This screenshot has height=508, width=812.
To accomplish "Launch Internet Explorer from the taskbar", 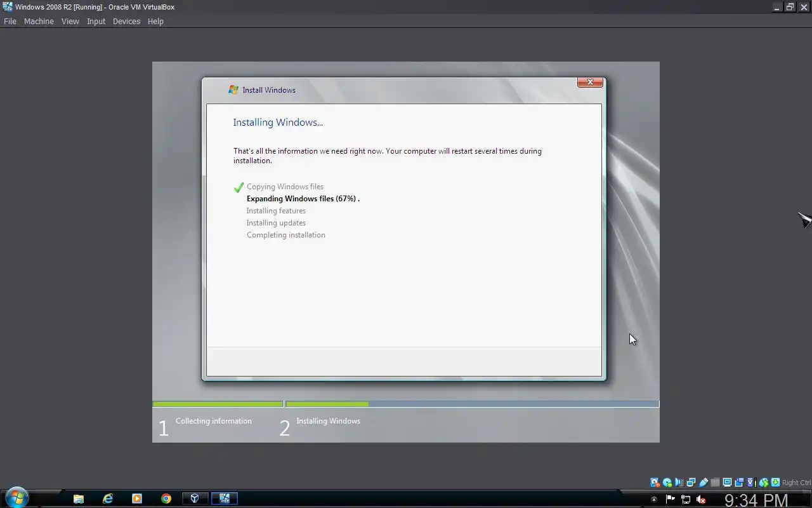I will (108, 498).
